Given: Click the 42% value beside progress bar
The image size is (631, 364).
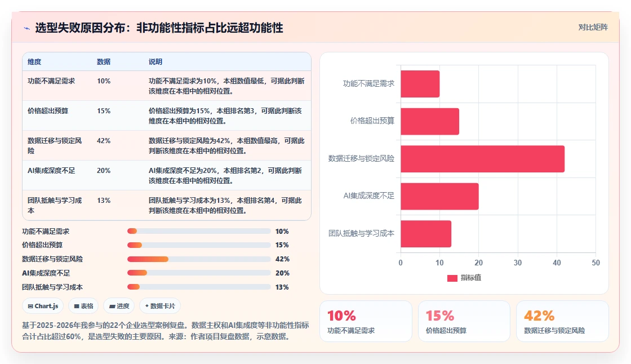Looking at the screenshot, I should 282,259.
